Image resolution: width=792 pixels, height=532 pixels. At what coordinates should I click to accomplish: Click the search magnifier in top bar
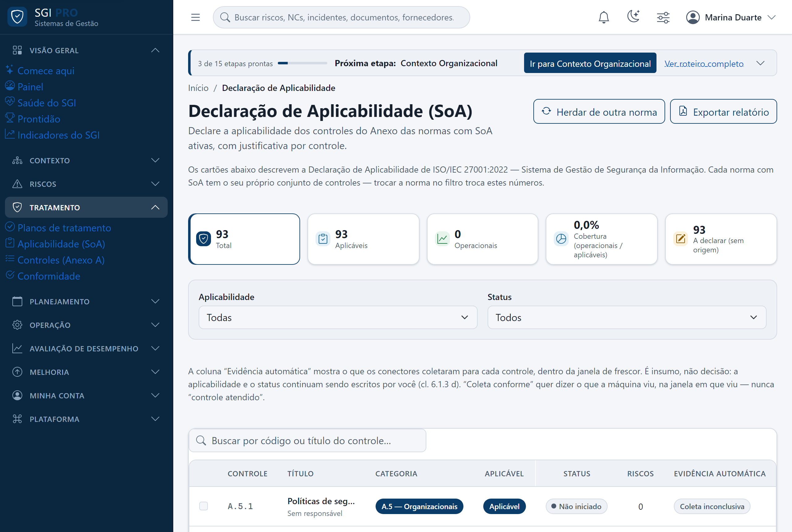coord(225,17)
